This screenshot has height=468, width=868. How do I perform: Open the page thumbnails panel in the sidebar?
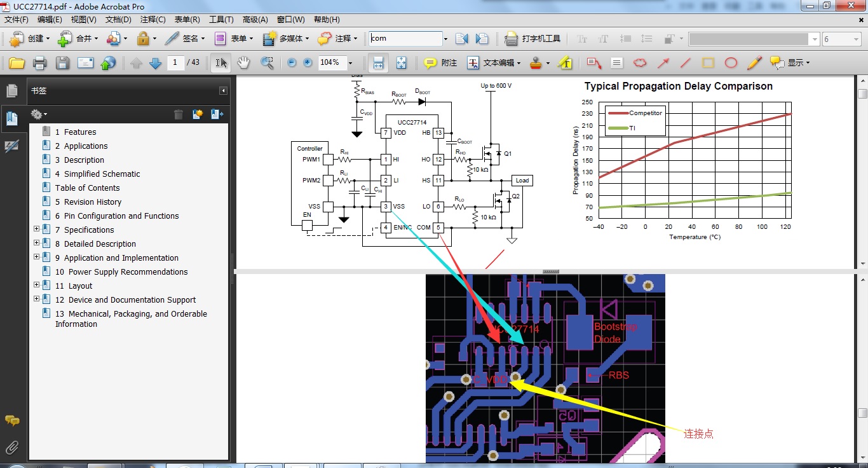coord(11,91)
